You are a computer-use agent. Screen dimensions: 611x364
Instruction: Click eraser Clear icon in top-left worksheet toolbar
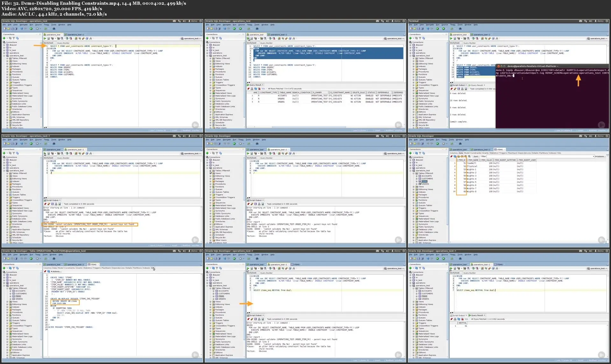[83, 39]
